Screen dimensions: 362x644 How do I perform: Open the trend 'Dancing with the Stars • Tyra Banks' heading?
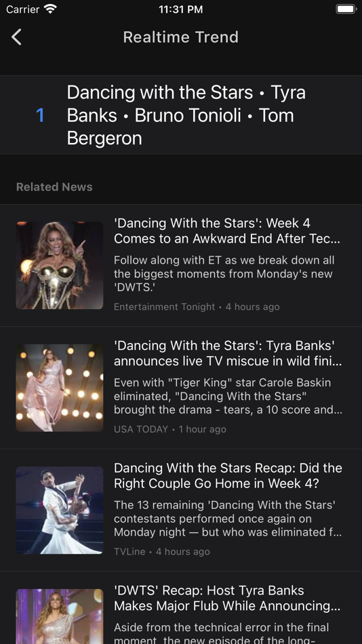pos(186,115)
